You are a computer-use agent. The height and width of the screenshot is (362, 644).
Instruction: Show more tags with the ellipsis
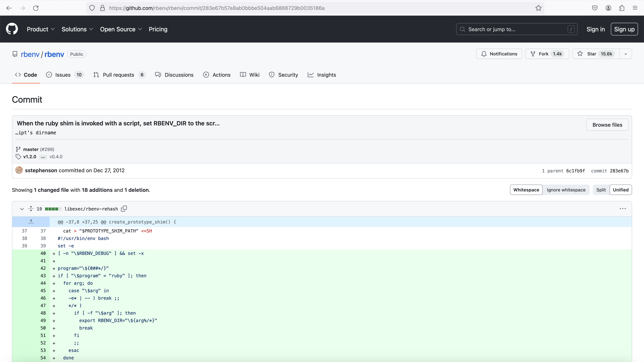point(43,157)
